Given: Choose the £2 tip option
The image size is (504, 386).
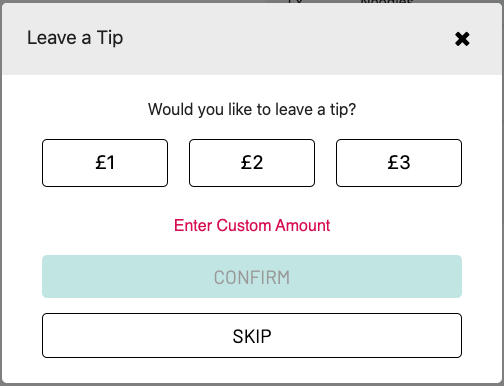Looking at the screenshot, I should pos(252,163).
